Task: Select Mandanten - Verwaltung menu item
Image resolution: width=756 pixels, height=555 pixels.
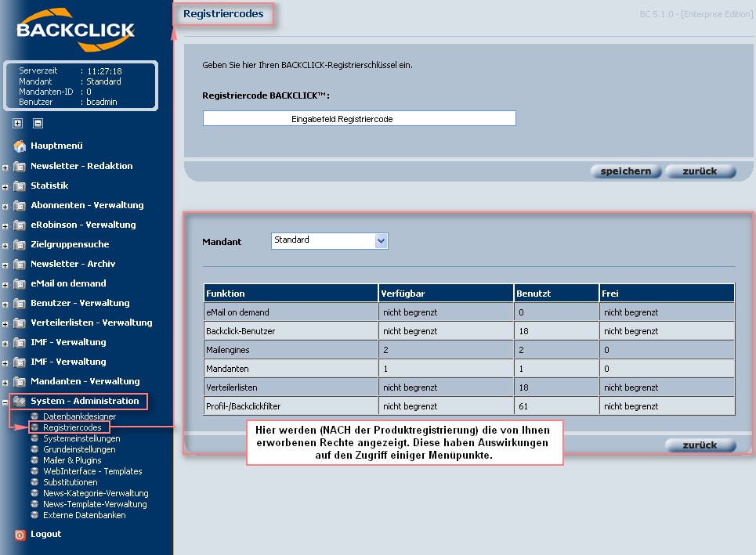Action: tap(85, 381)
